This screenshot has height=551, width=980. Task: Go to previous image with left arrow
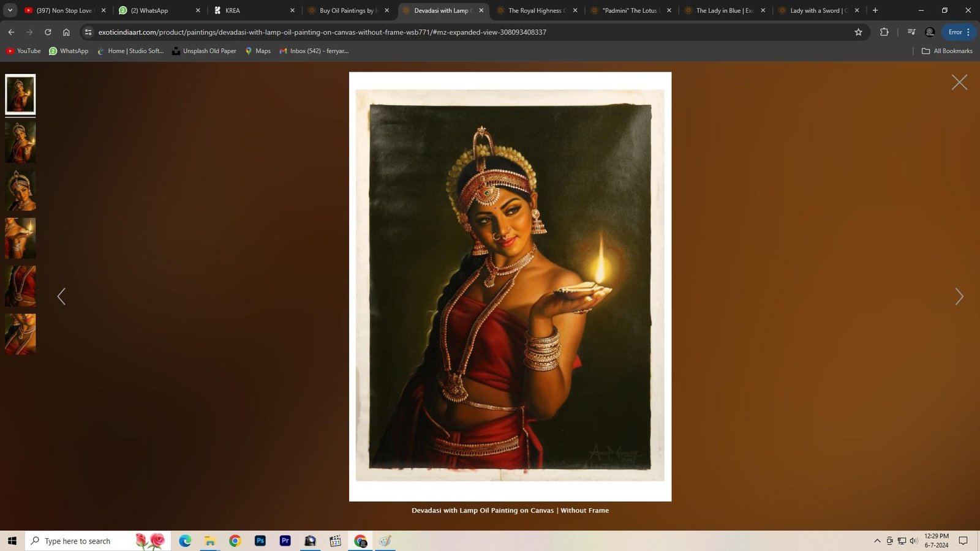[x=61, y=297]
